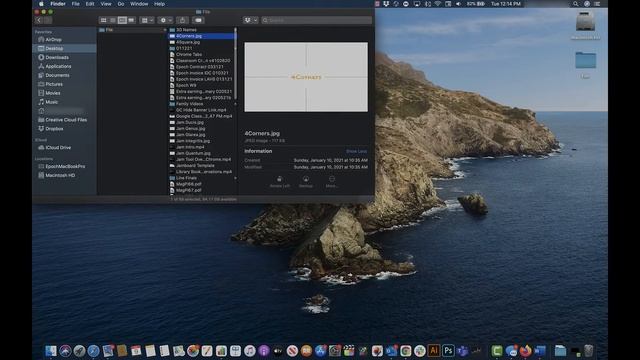This screenshot has width=640, height=360.
Task: Open Downloads in the sidebar
Action: tap(57, 58)
